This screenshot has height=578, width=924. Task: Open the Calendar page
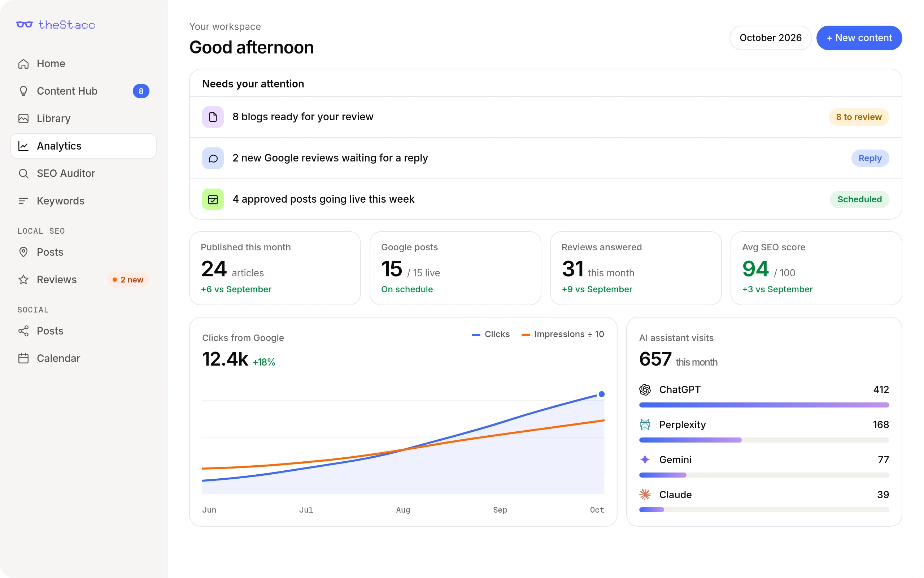point(83,359)
